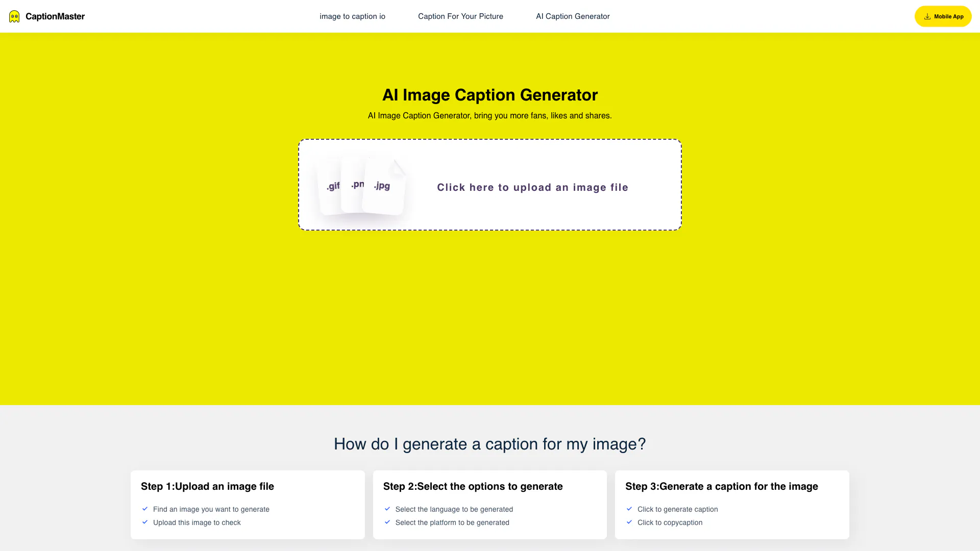Click checkmark beside Find an image you want
The image size is (980, 551).
pyautogui.click(x=145, y=509)
